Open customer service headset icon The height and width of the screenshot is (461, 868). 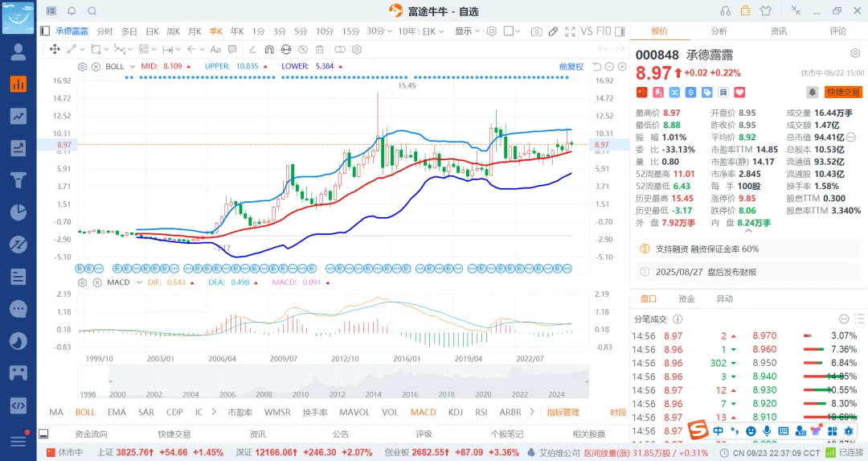coord(725,10)
